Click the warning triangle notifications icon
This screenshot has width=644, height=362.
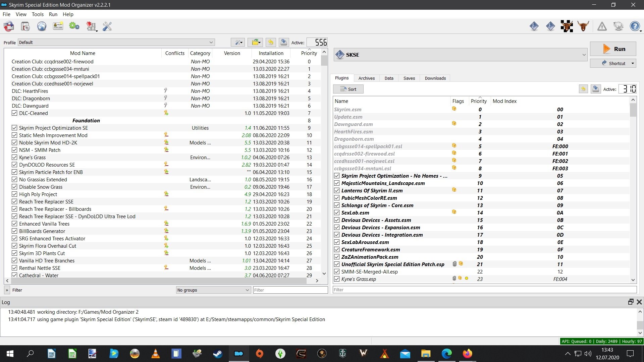602,26
